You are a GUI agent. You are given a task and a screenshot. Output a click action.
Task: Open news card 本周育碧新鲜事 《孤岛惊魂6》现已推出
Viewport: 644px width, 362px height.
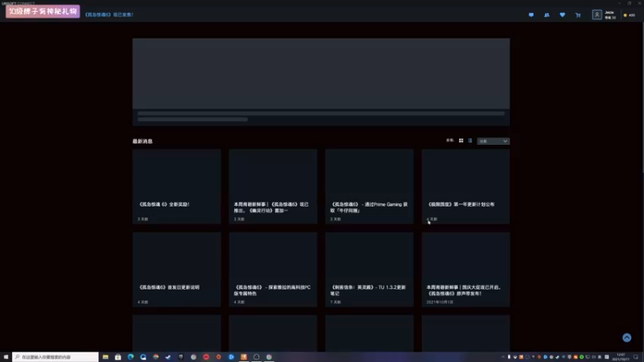pos(273,187)
